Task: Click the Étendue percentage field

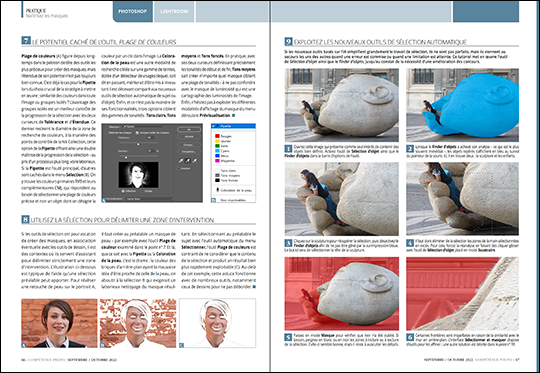Action: point(150,151)
